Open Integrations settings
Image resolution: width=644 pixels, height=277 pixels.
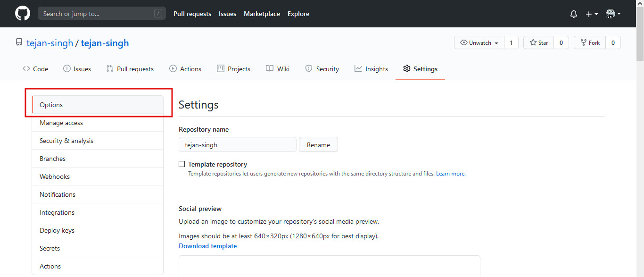[98, 212]
